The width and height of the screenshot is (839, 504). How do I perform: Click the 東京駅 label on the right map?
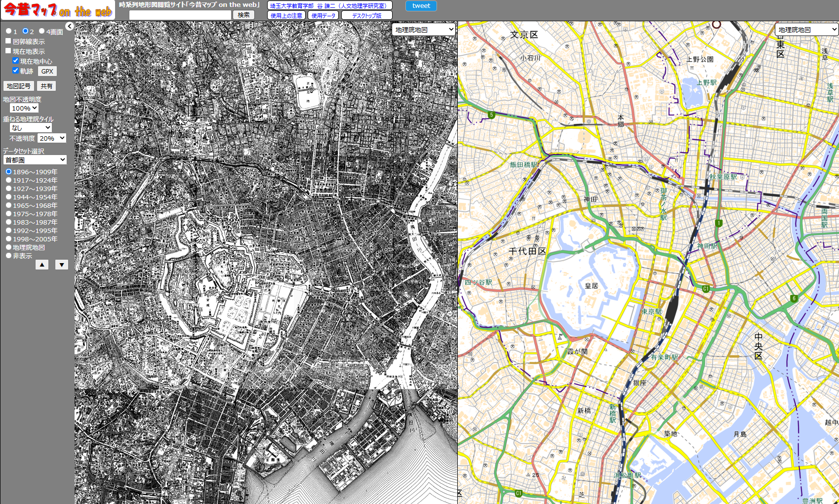[x=652, y=311]
